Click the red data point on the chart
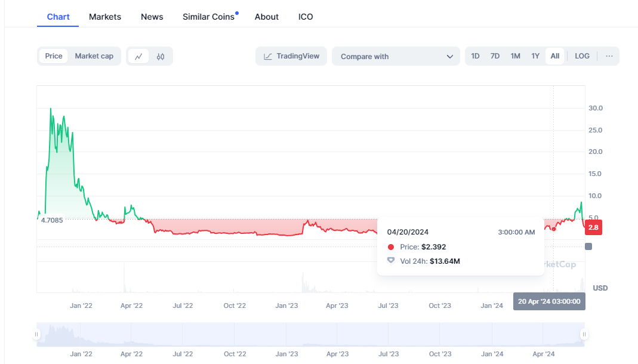The image size is (638, 364). coord(554,229)
